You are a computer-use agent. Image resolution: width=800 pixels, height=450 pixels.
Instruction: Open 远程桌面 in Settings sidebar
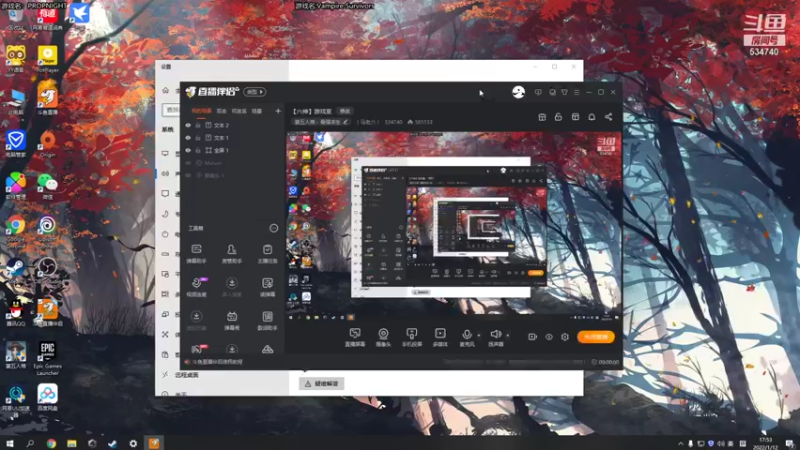coord(187,375)
